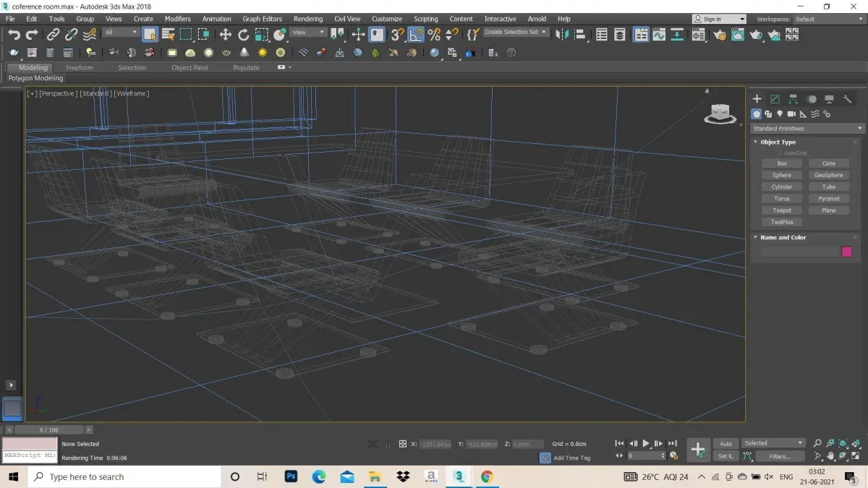Switch to the Freeform ribbon tab
The width and height of the screenshot is (868, 488).
(x=80, y=68)
